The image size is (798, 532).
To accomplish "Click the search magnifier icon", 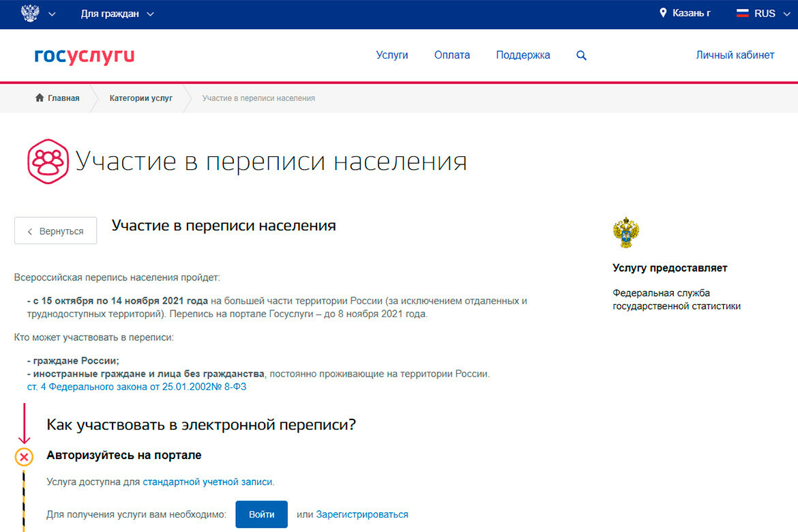I will click(581, 56).
